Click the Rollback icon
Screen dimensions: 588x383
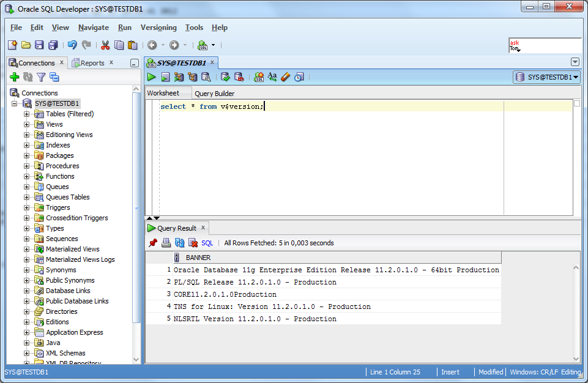[239, 77]
